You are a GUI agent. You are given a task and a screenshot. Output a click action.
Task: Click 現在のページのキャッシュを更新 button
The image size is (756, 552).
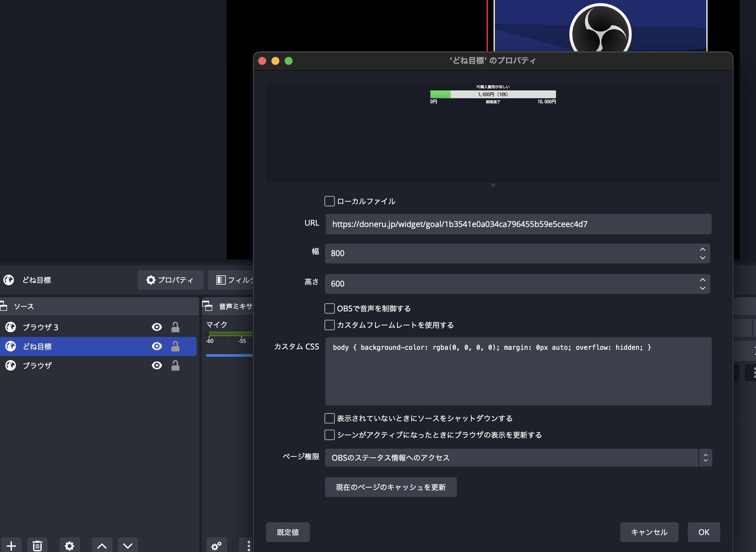pos(391,487)
